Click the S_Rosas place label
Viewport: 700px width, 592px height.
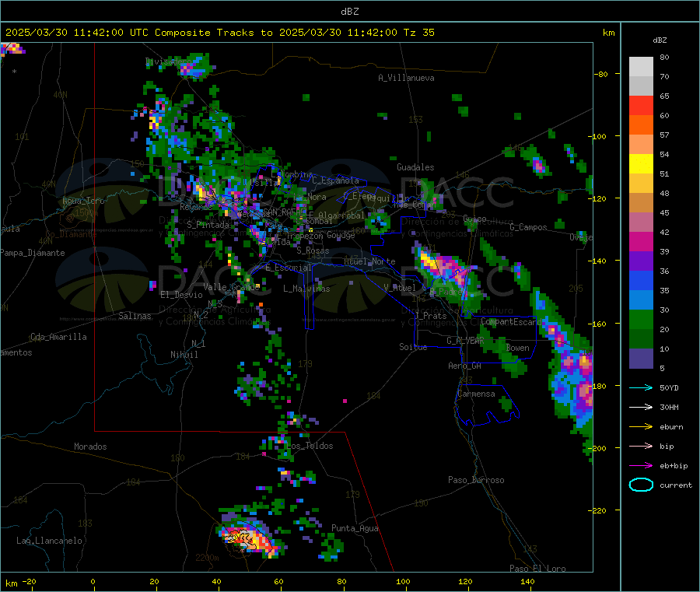point(313,251)
